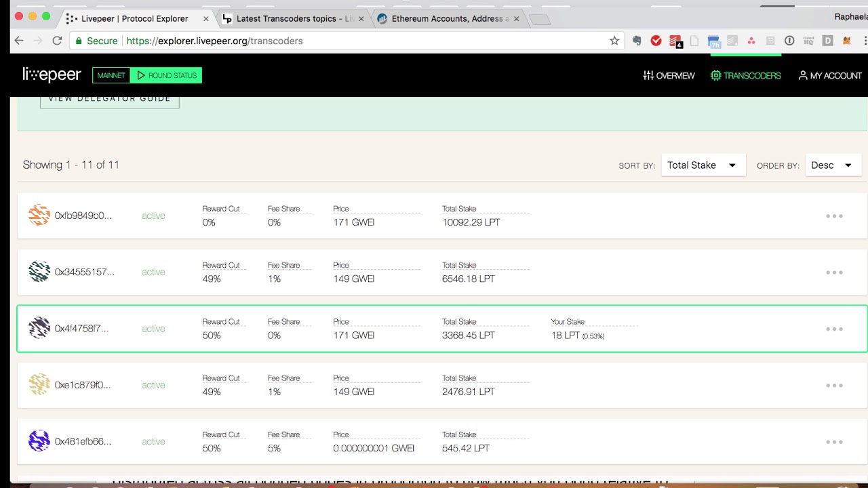868x488 pixels.
Task: Bookmark this page with the star icon
Action: click(x=614, y=41)
